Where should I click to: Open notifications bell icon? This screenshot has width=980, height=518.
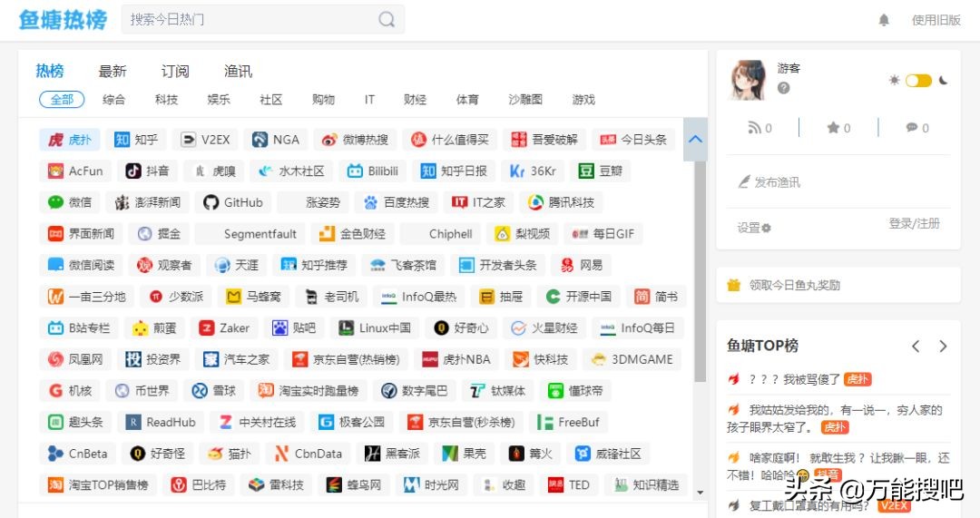pos(884,20)
